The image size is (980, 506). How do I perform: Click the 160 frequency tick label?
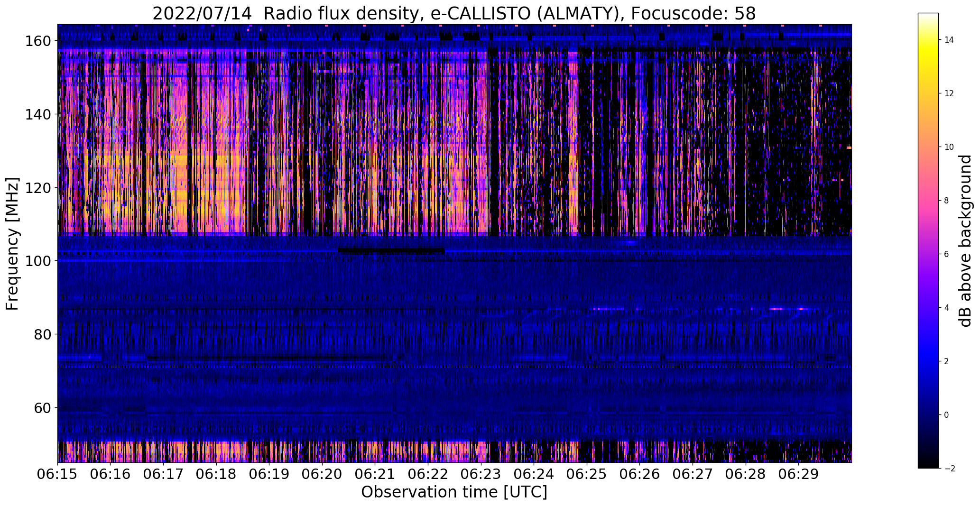[38, 41]
